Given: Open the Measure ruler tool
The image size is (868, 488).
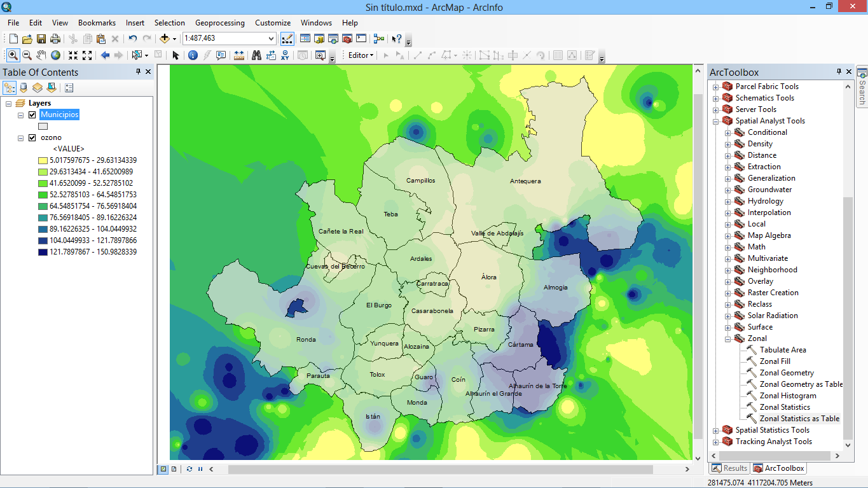Looking at the screenshot, I should pos(239,55).
